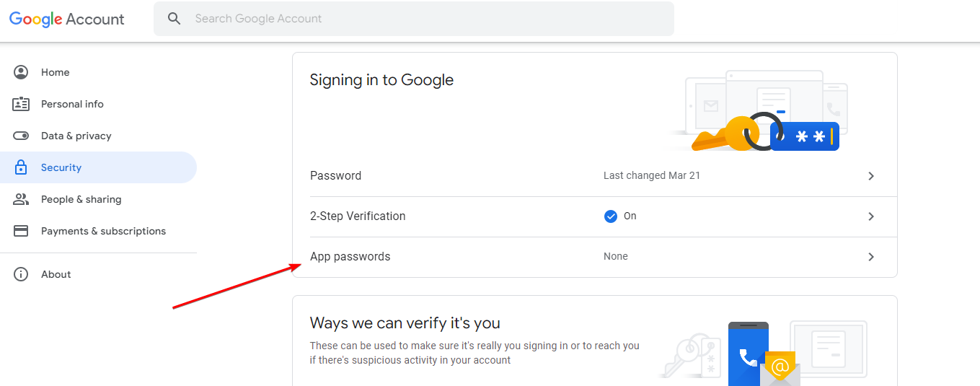Click the Personal info ID card icon
This screenshot has height=386, width=980.
click(x=21, y=104)
